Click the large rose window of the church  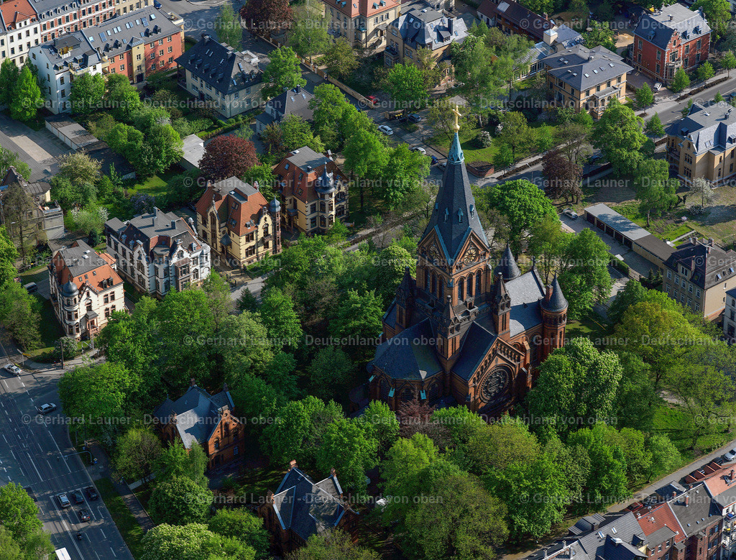(496, 385)
